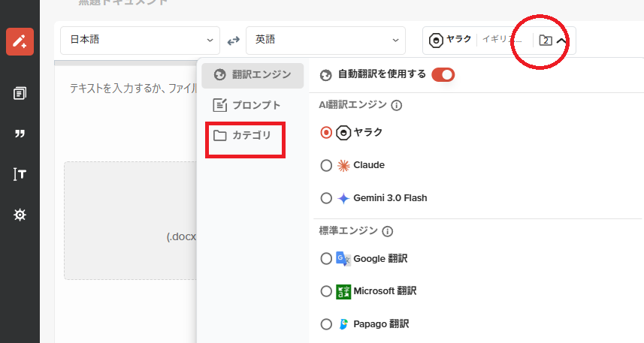Click the Gemini sparkle logo

point(343,198)
